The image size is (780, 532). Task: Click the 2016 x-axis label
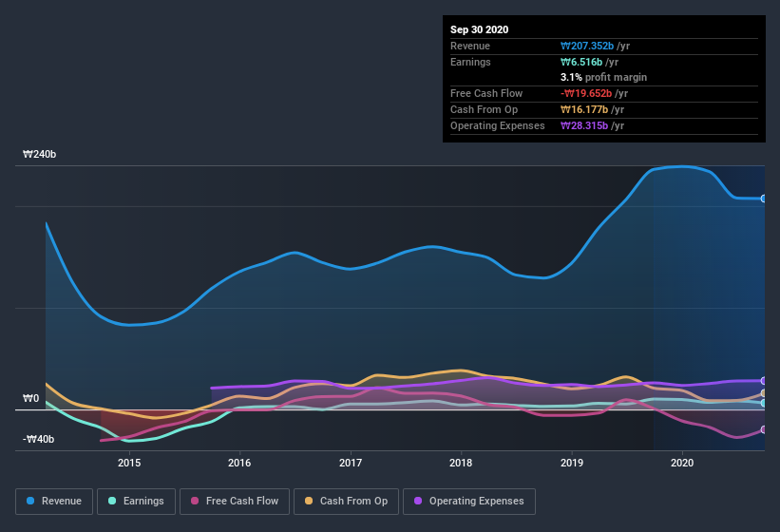239,463
